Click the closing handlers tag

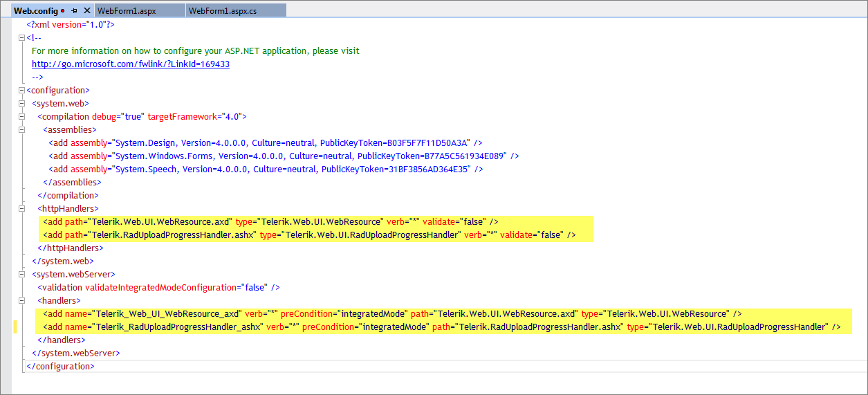(62, 340)
